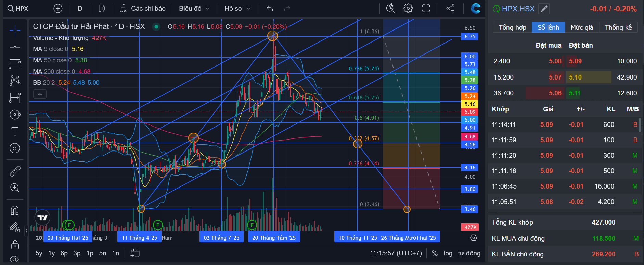Open chart settings gear icon
This screenshot has width=644, height=265.
coord(408,9)
